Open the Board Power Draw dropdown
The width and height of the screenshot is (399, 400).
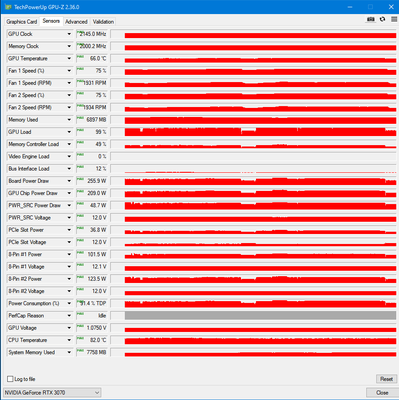[69, 181]
